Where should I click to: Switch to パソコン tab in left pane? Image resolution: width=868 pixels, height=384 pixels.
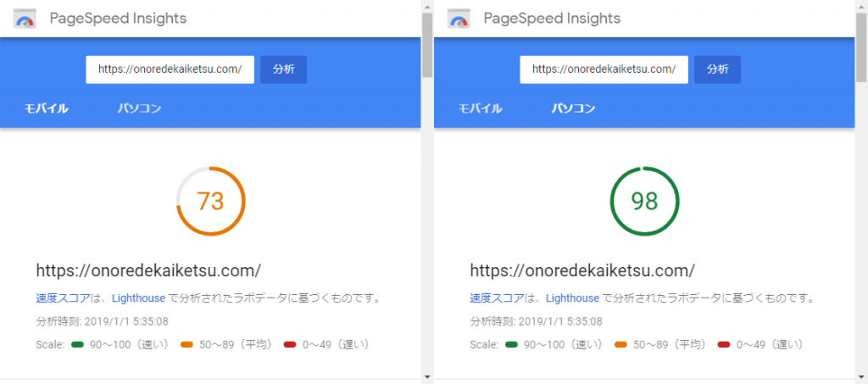(139, 109)
